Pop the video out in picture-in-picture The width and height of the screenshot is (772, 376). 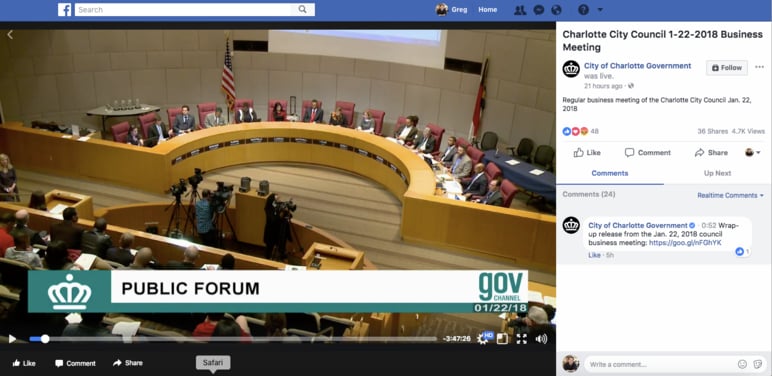pyautogui.click(x=502, y=339)
